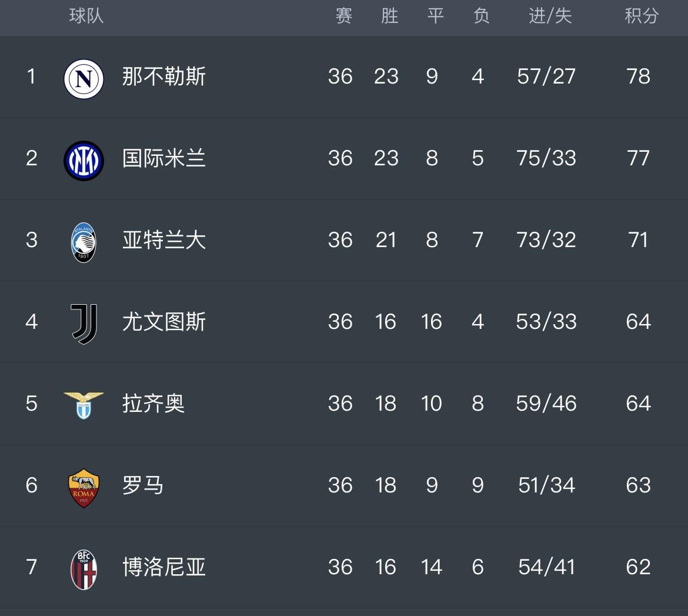Click the 积分 column header
The width and height of the screenshot is (688, 616).
[x=642, y=16]
